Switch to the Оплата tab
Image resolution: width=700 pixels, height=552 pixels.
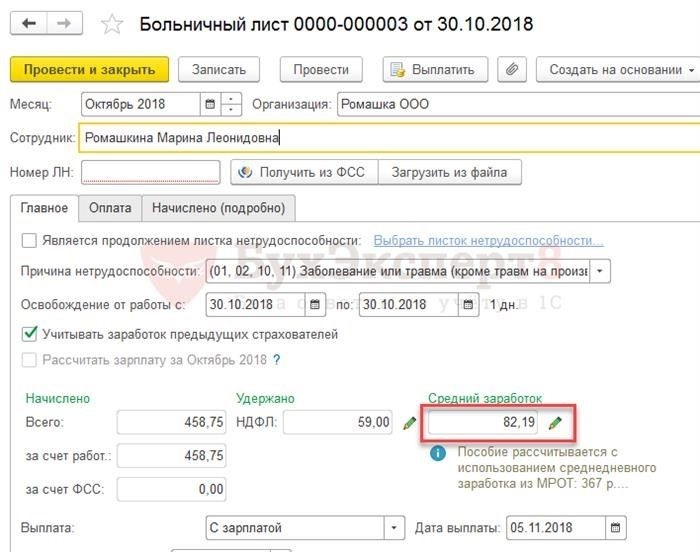[110, 208]
